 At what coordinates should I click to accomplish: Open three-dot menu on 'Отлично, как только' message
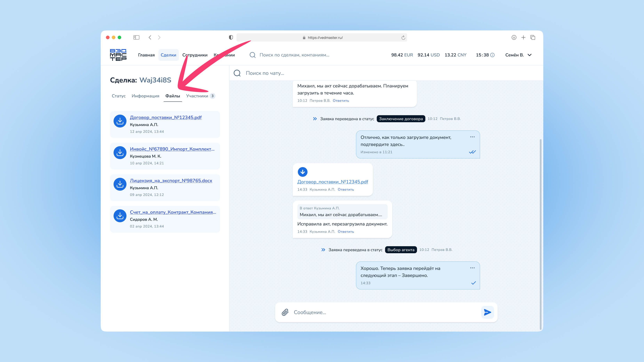(x=472, y=137)
